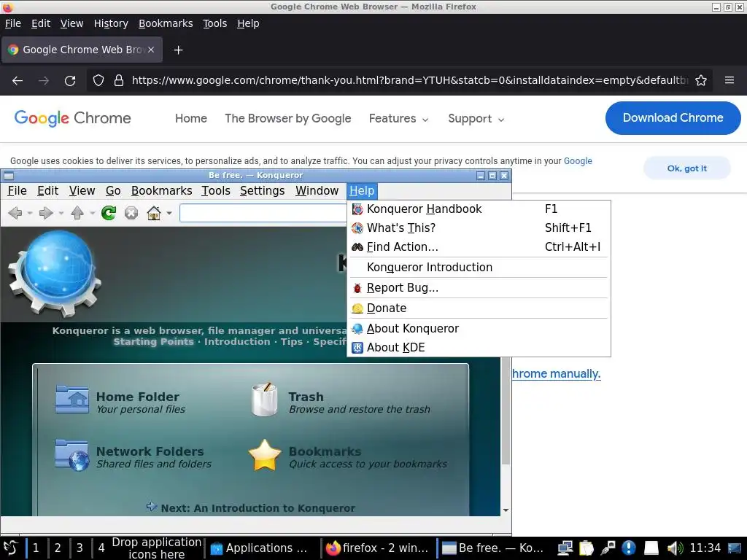Click Firefox padlock site info icon
Viewport: 747px width, 560px height.
(119, 80)
